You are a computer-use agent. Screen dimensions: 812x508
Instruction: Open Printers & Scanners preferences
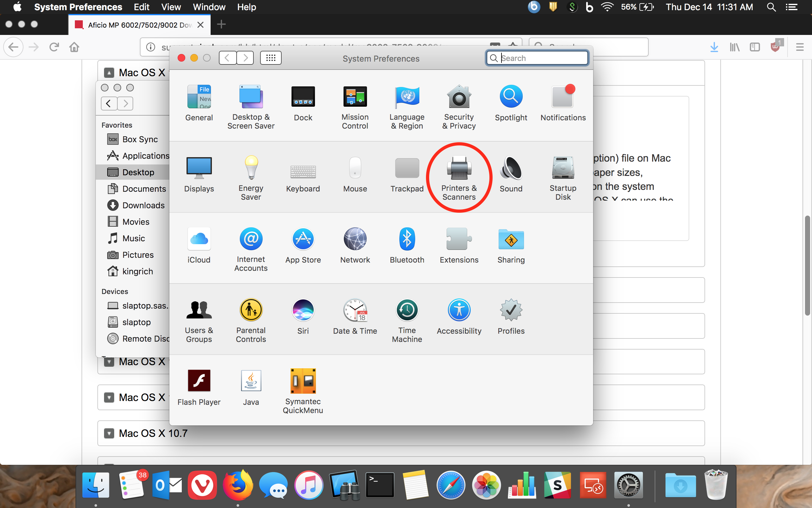click(459, 178)
